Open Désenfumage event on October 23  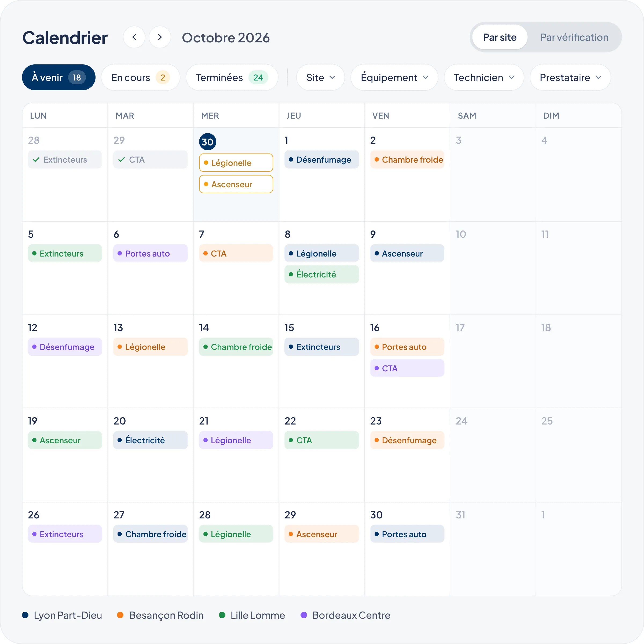point(407,440)
